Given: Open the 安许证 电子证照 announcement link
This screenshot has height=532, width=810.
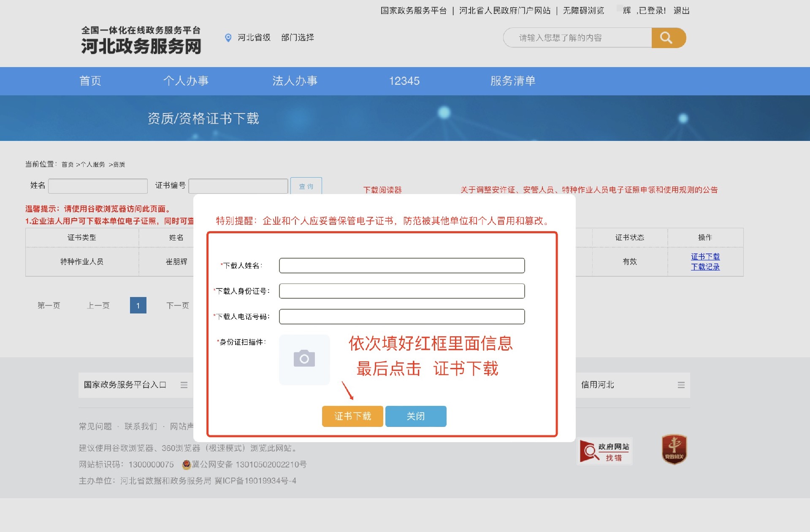Looking at the screenshot, I should coord(589,190).
